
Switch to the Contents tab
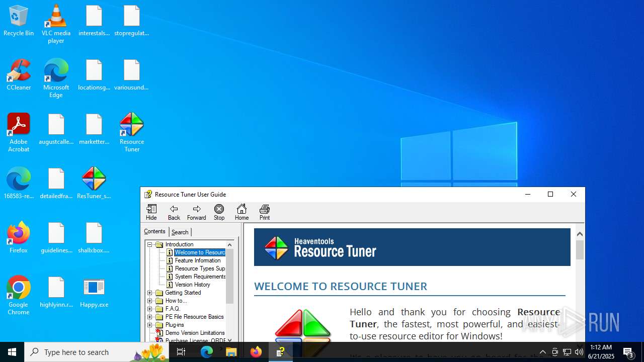[154, 231]
